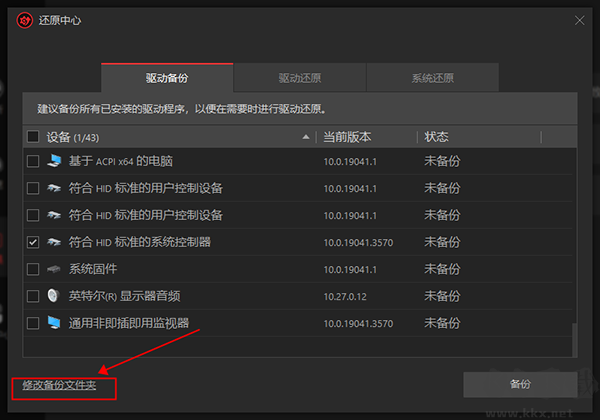This screenshot has width=600, height=420.
Task: Enable the 英特尔(R) 显示器音频 checkbox
Action: click(x=33, y=296)
